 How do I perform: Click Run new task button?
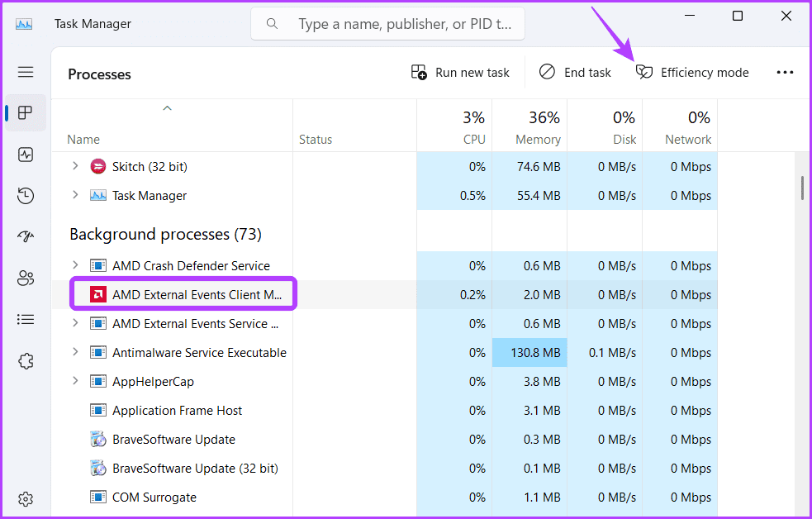tap(460, 73)
